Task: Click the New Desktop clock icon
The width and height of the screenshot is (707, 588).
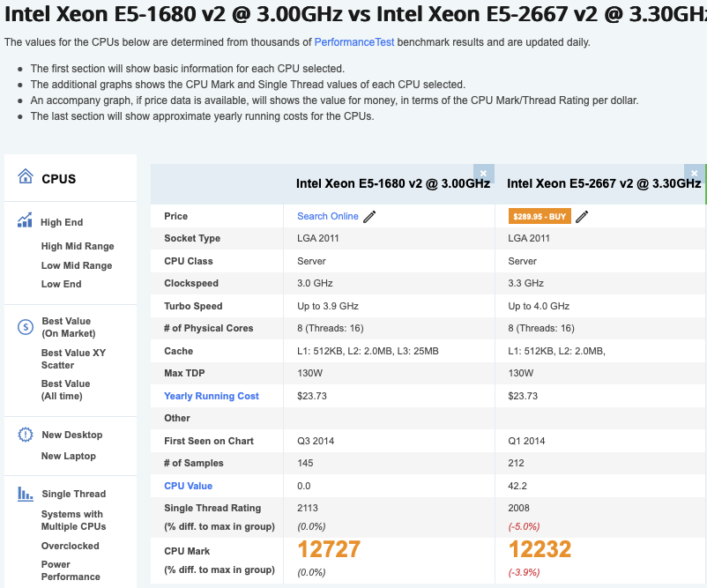Action: pos(26,435)
